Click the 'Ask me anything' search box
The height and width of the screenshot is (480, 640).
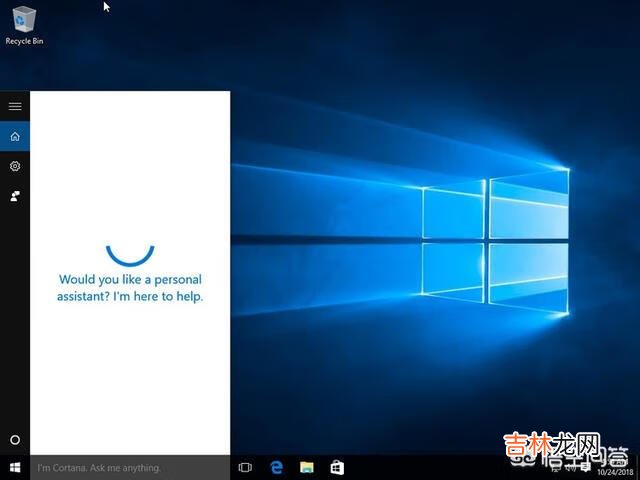[130, 467]
